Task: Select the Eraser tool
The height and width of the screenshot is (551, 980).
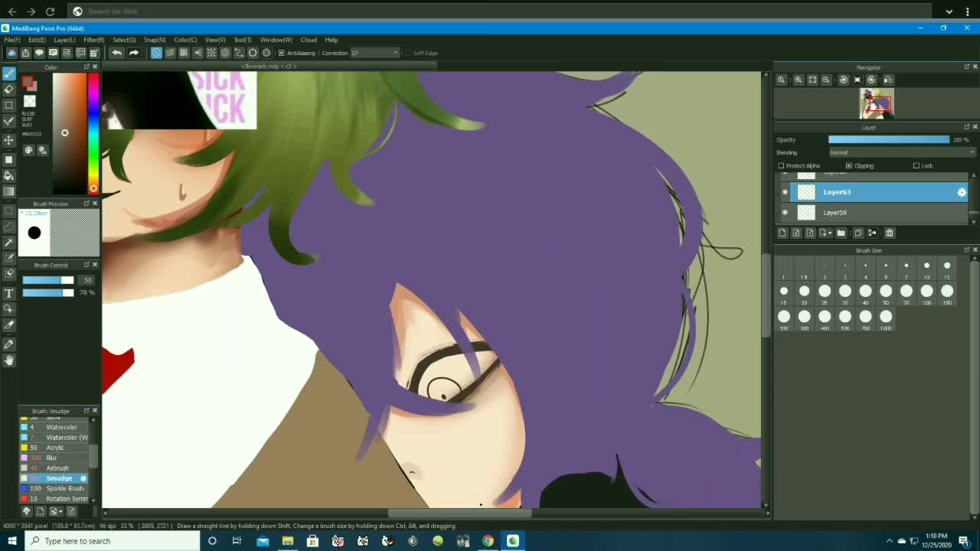Action: 9,90
